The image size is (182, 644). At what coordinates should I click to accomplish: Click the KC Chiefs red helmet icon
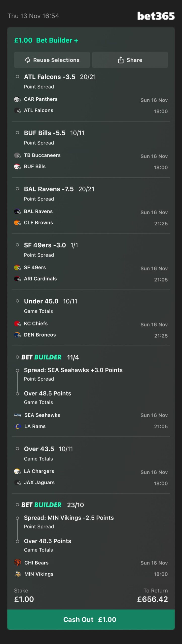point(17,324)
